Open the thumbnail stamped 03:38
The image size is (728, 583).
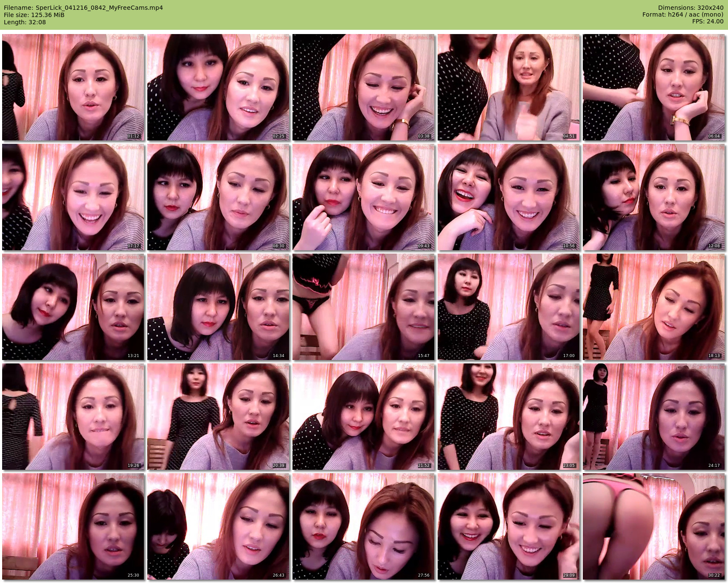(x=364, y=87)
